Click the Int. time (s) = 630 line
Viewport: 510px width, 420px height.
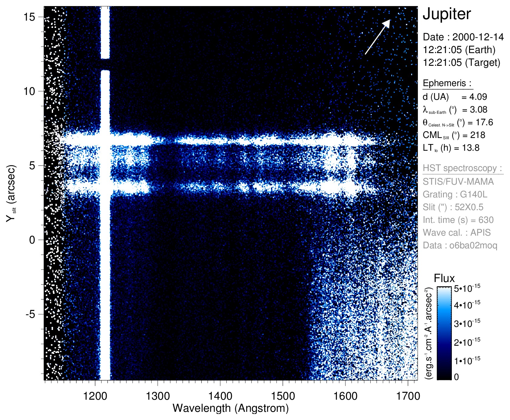(x=458, y=220)
